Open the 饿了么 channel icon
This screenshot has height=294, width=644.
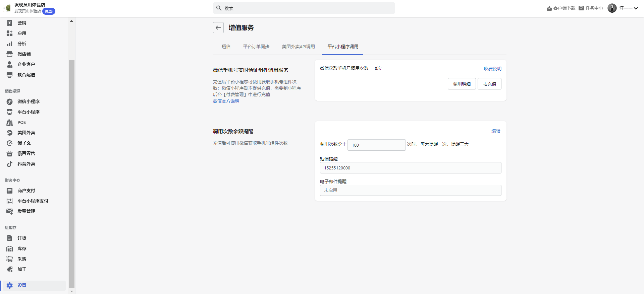click(10, 143)
